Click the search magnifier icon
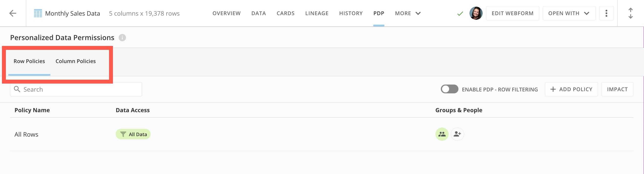The image size is (644, 174). point(17,89)
